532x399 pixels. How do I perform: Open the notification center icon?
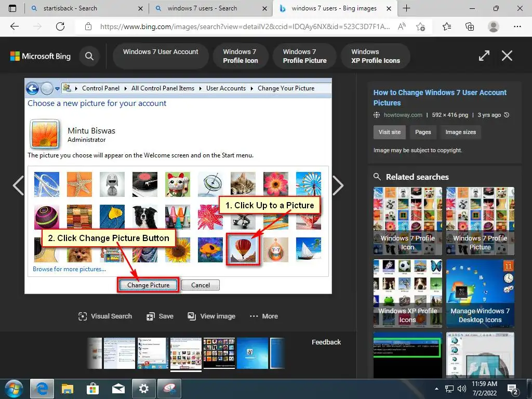point(513,390)
